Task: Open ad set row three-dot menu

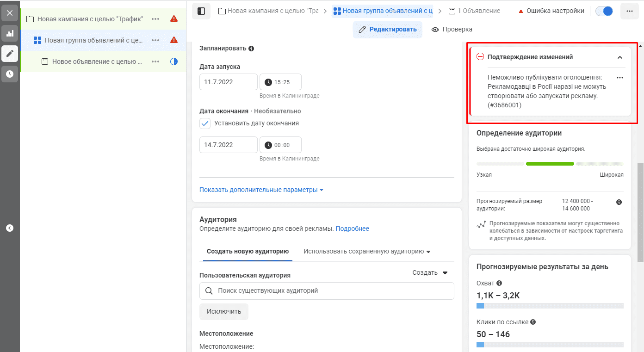Action: pos(155,40)
